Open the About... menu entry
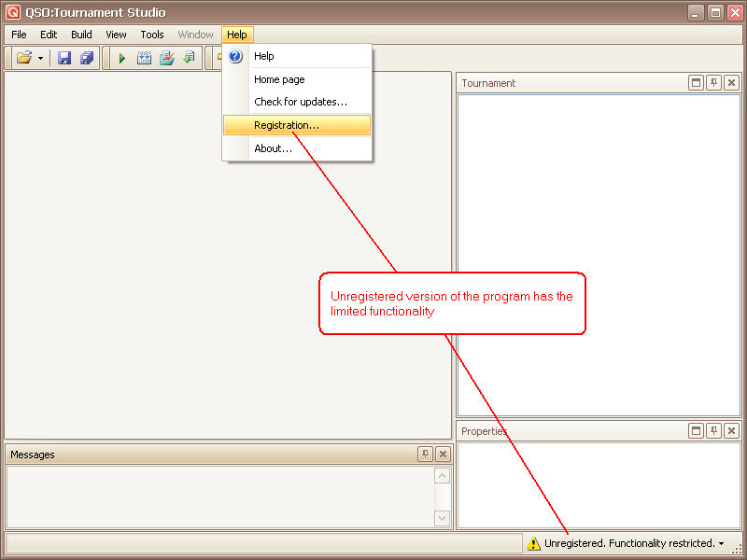This screenshot has height=560, width=747. point(273,148)
